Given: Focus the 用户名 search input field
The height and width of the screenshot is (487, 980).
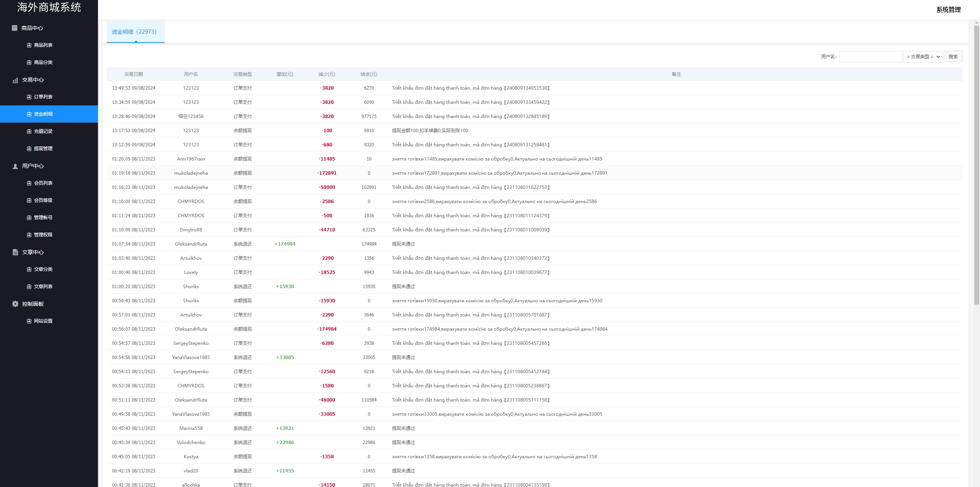Looking at the screenshot, I should pyautogui.click(x=871, y=57).
